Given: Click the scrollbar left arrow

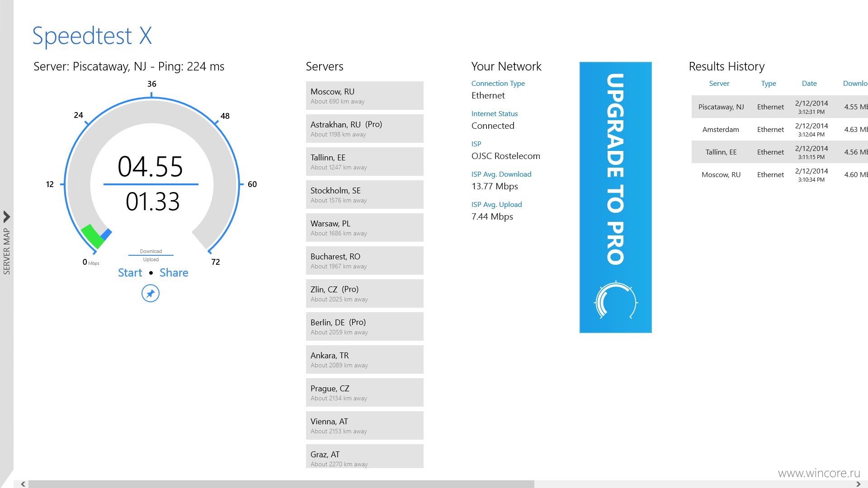Looking at the screenshot, I should tap(23, 484).
